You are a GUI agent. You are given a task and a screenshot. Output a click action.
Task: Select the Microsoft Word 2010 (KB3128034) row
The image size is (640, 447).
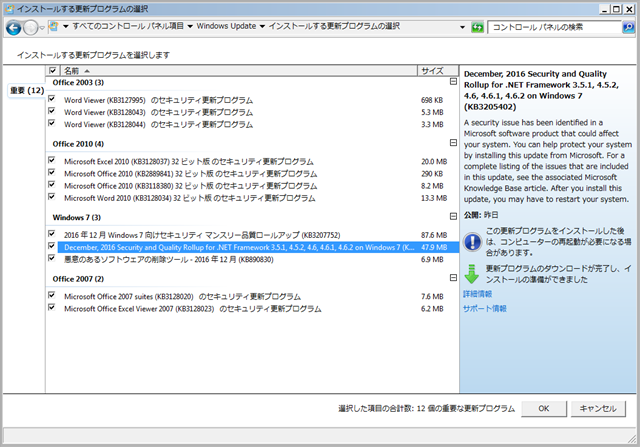[258, 198]
